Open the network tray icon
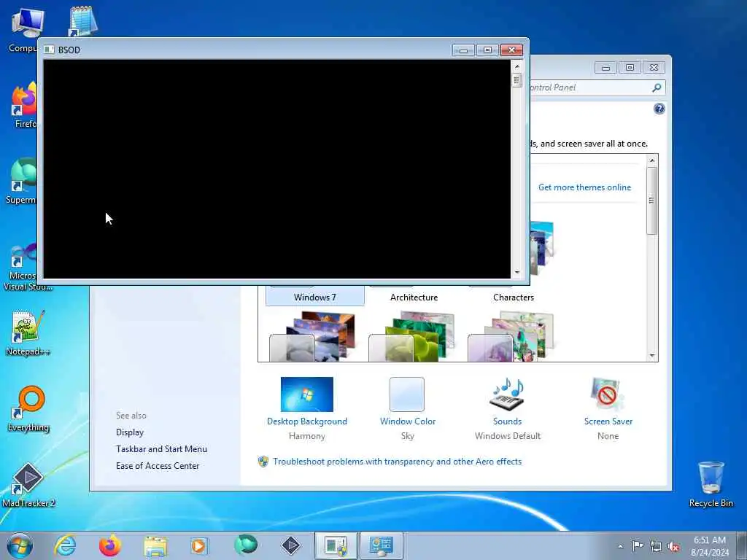The height and width of the screenshot is (560, 747). click(656, 546)
